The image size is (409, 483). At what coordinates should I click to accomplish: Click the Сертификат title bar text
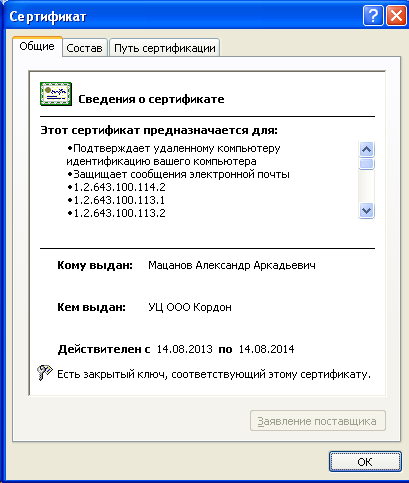48,16
